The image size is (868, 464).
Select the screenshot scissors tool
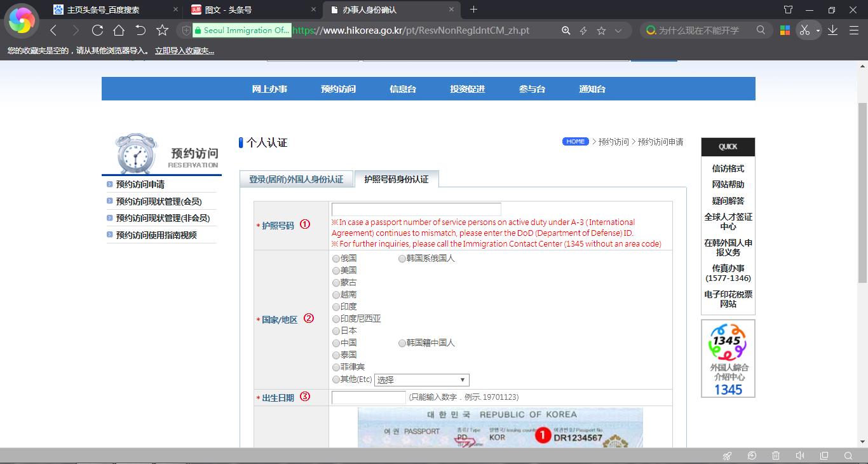coord(804,30)
